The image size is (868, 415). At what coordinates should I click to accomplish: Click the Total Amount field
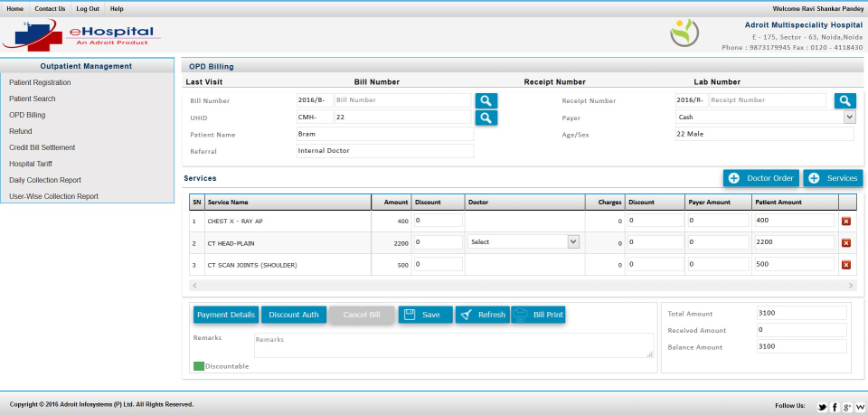[x=802, y=313]
